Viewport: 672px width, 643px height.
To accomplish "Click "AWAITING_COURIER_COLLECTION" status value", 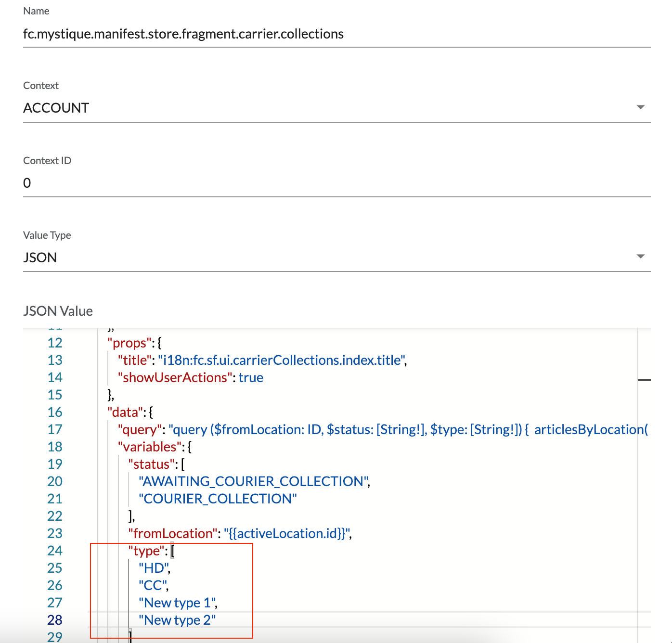I will pyautogui.click(x=253, y=482).
